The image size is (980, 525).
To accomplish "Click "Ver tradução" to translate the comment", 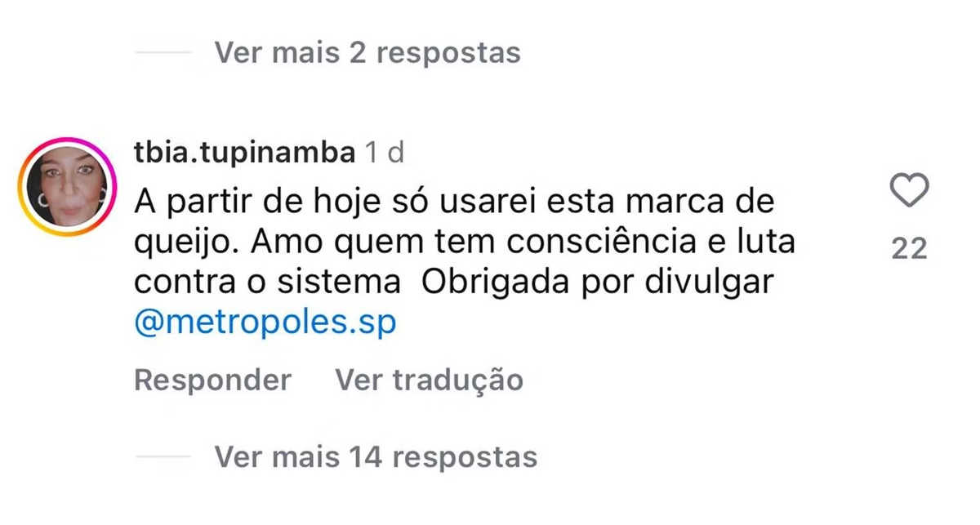I will click(x=430, y=380).
